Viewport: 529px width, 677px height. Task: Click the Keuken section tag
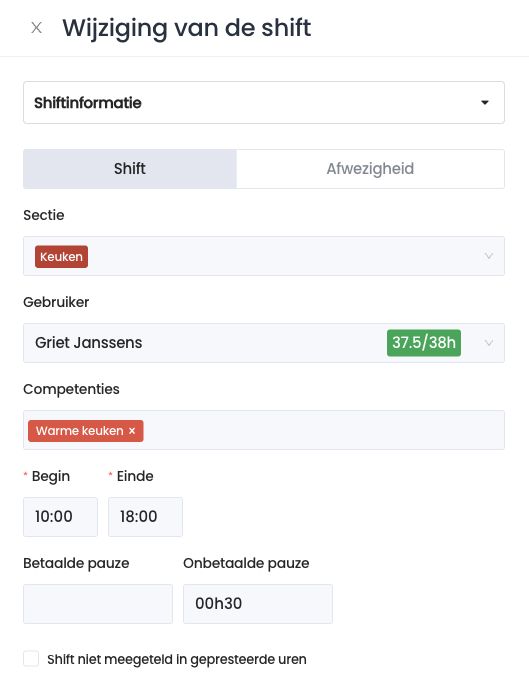[x=61, y=256]
